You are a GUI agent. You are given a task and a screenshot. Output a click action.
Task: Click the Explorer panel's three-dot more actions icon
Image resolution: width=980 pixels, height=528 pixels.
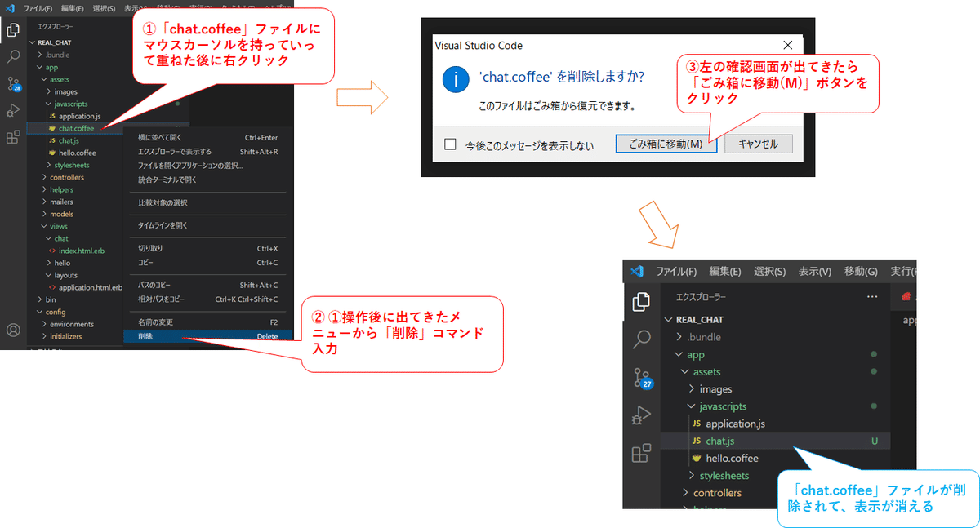pos(872,296)
